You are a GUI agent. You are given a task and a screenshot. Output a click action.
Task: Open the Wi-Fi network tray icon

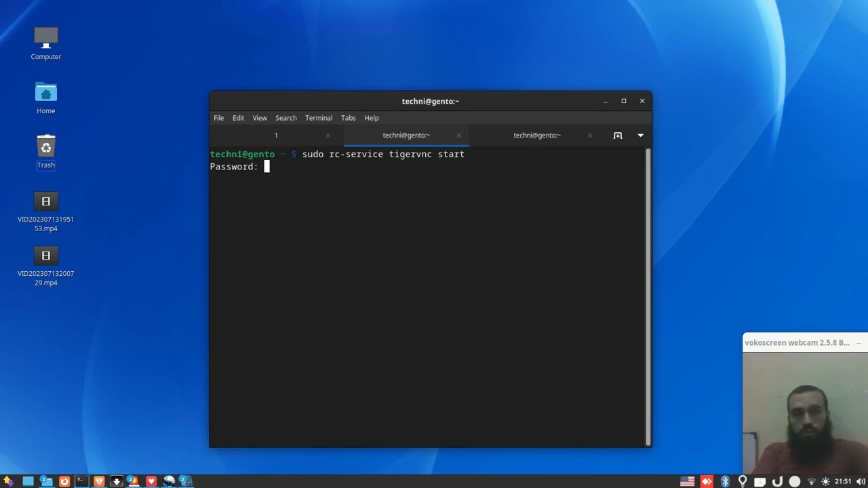811,482
